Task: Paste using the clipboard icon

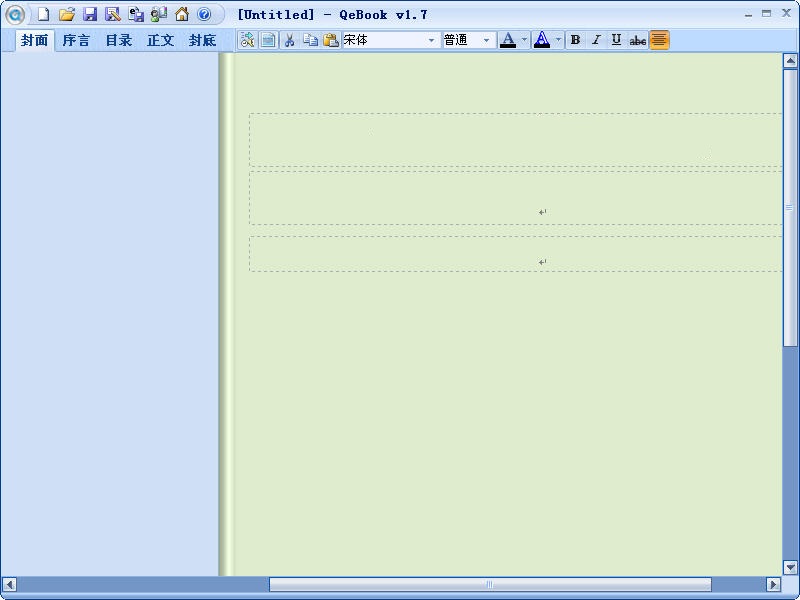Action: pyautogui.click(x=330, y=40)
